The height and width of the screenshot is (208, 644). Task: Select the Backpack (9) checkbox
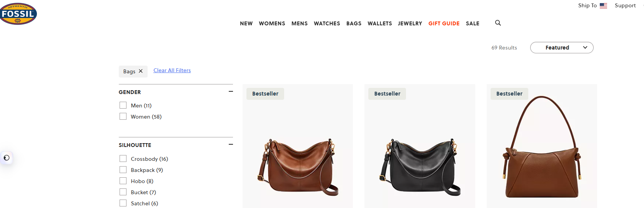(x=123, y=170)
